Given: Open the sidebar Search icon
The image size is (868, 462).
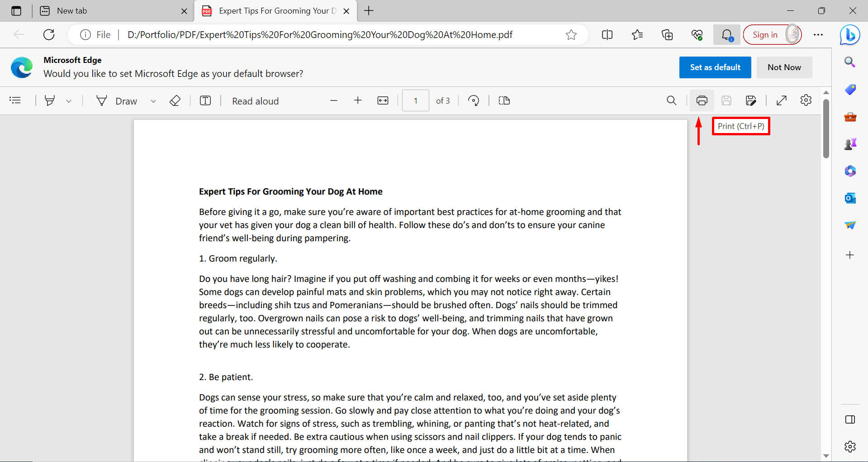Looking at the screenshot, I should (850, 62).
